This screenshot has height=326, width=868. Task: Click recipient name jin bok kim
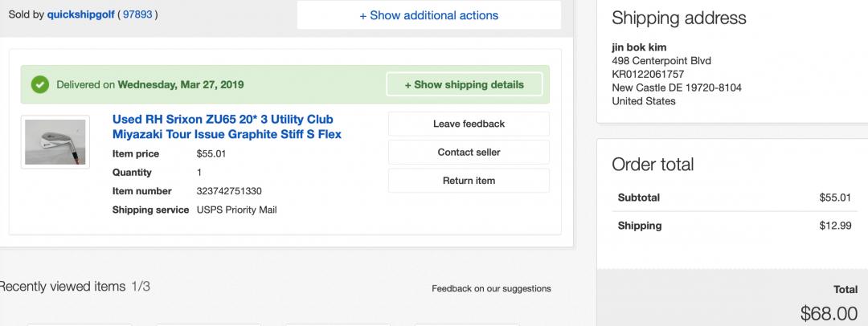[x=639, y=47]
